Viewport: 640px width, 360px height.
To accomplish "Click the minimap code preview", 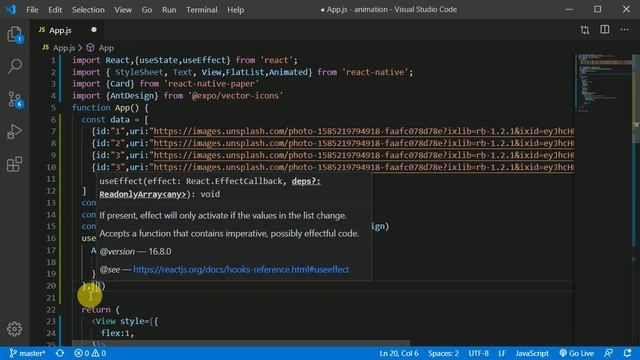I will 603,83.
